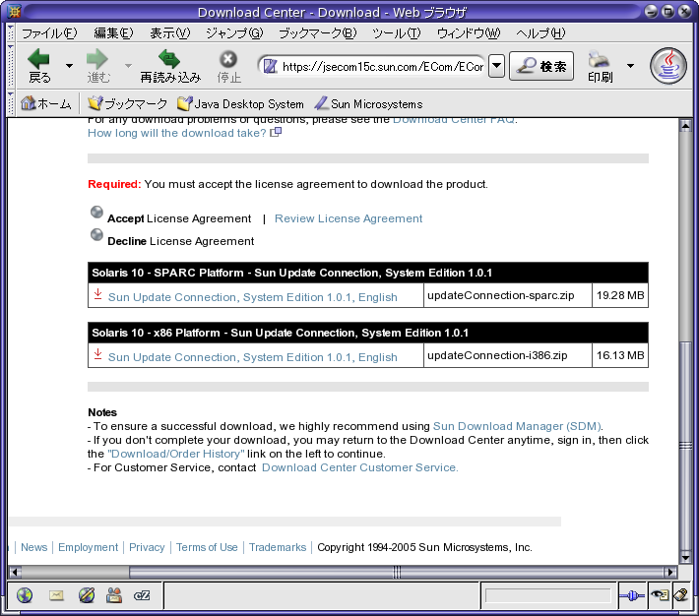Collapse the menu bar grippy
Screen dimensions: 699x616
(x=11, y=32)
